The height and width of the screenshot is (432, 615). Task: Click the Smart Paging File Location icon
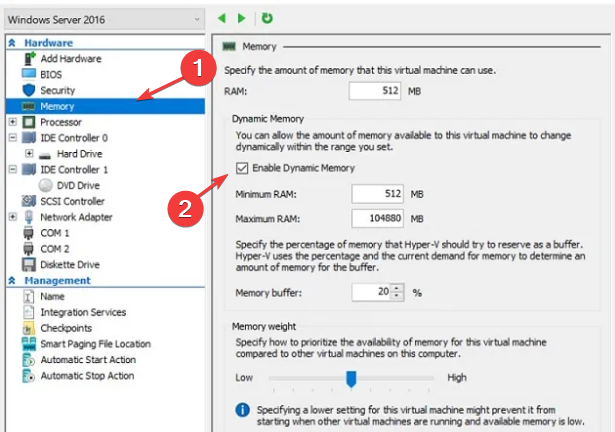coord(29,344)
